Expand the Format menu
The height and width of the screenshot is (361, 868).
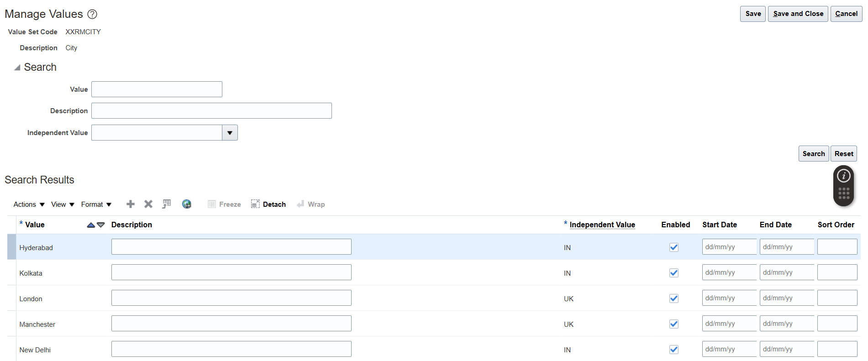pos(96,204)
